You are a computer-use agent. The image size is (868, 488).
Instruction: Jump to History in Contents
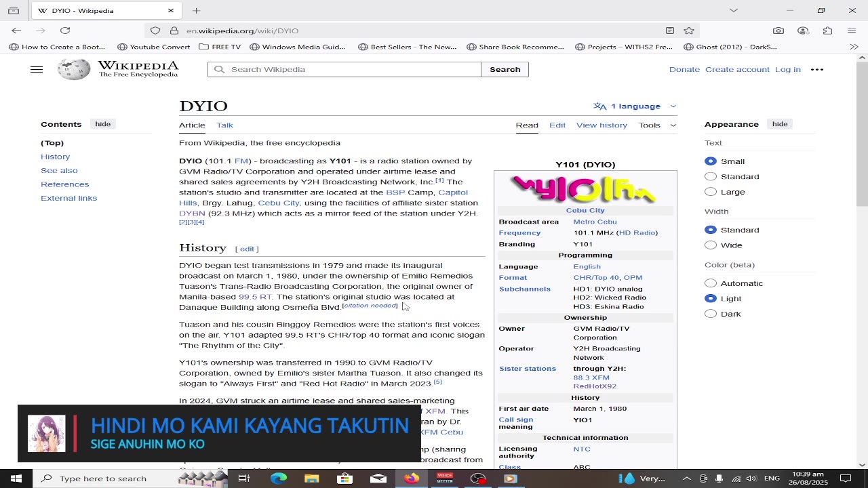point(55,157)
